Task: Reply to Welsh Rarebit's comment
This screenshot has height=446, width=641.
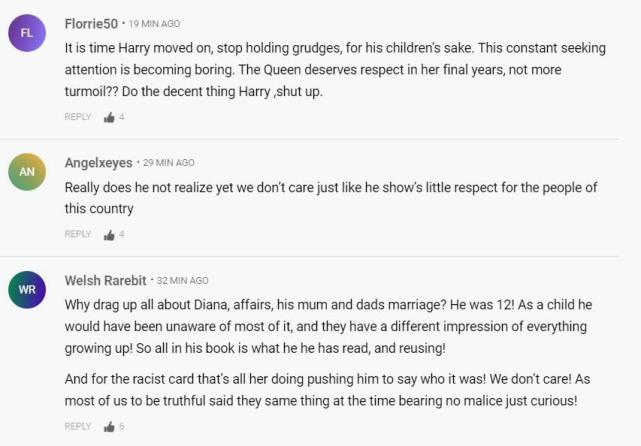Action: click(x=78, y=426)
